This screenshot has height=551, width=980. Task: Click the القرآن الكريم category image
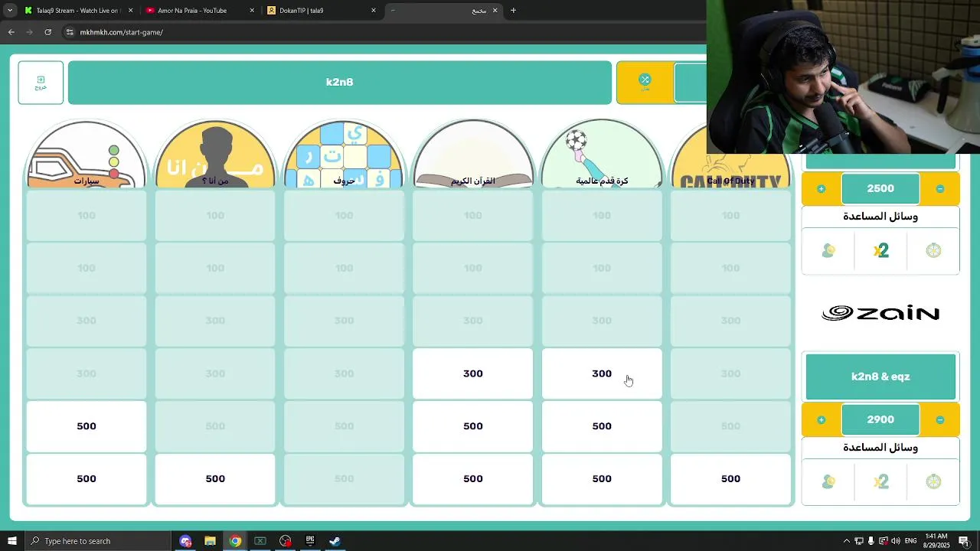[473, 154]
